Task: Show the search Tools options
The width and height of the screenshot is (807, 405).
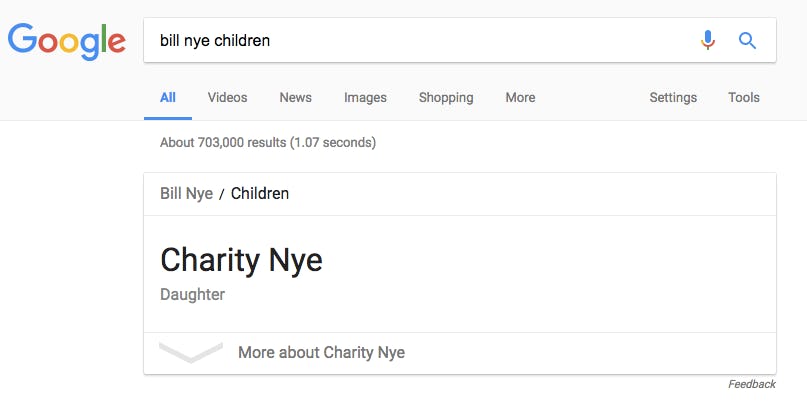Action: click(743, 98)
